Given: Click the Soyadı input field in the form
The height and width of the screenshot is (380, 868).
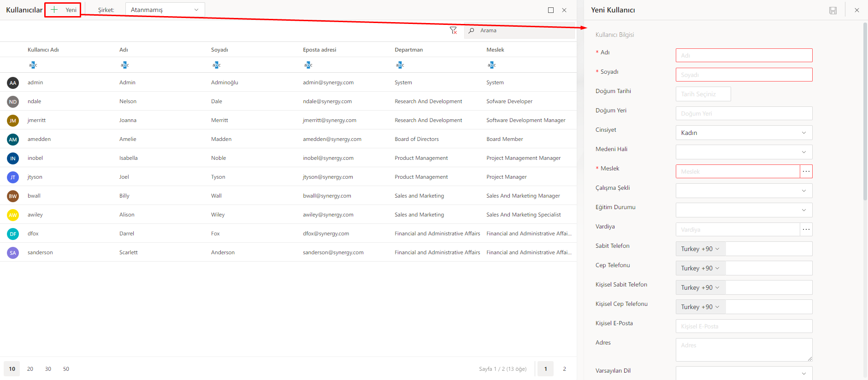Looking at the screenshot, I should tap(744, 75).
